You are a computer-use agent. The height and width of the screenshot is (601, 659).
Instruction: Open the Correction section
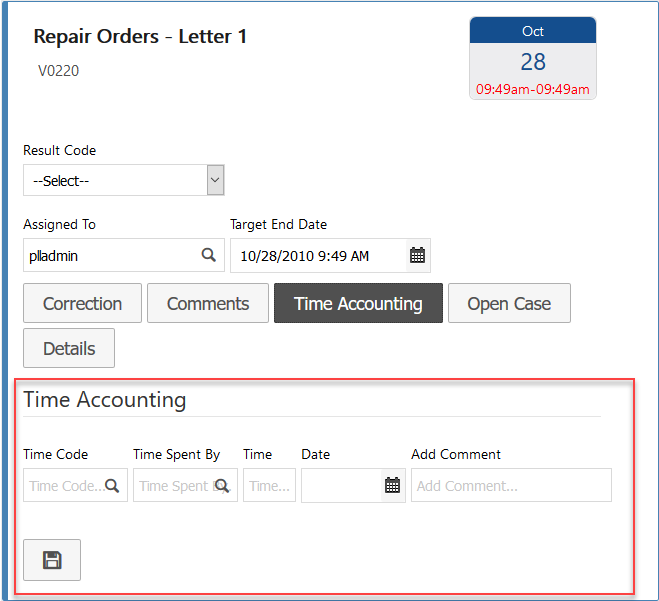point(82,304)
